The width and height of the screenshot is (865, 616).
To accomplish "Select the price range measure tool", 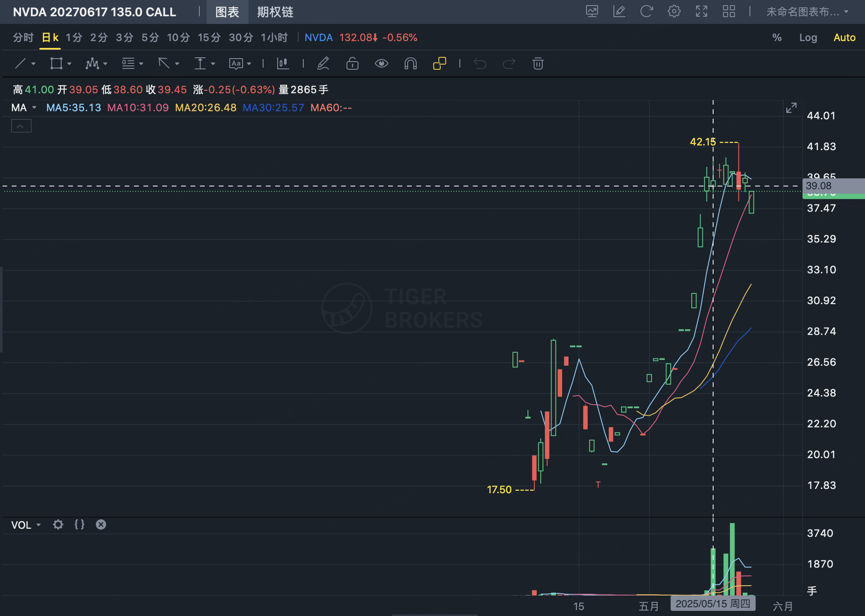I will point(200,64).
